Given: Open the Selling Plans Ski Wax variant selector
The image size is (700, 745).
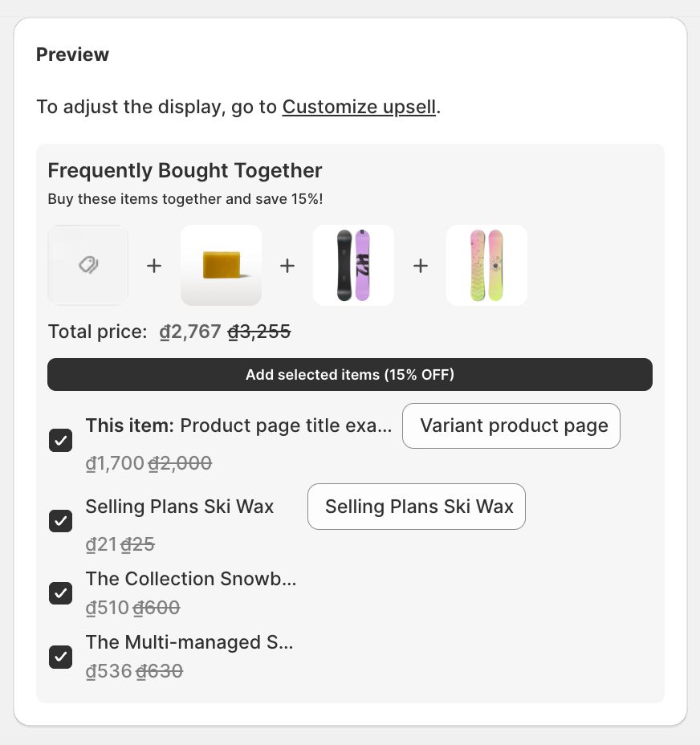Looking at the screenshot, I should pos(416,507).
